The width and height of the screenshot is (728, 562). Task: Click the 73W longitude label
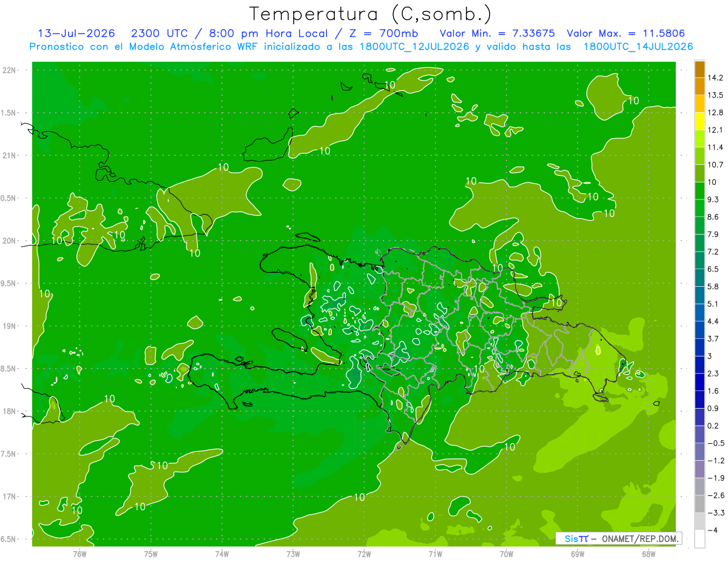(293, 554)
